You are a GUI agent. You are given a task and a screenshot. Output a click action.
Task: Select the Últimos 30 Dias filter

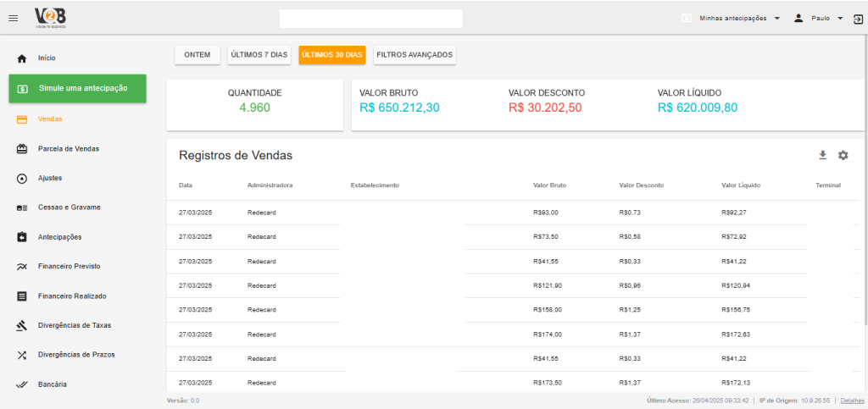click(x=332, y=55)
